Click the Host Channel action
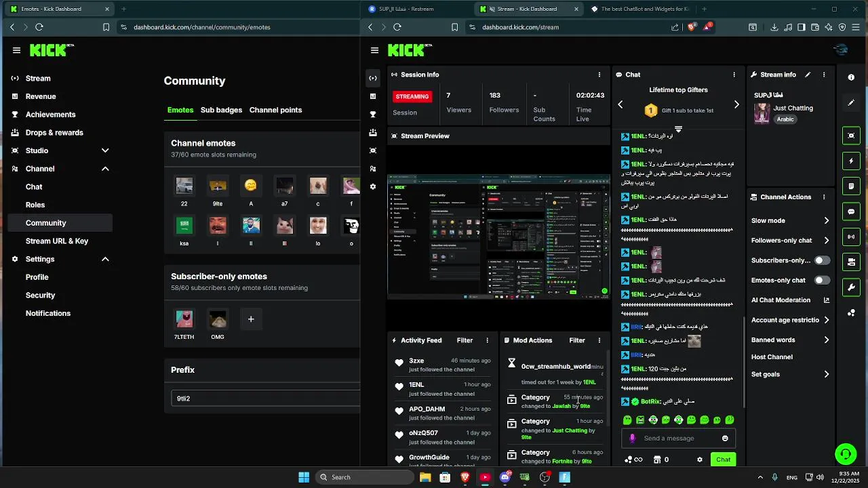The height and width of the screenshot is (488, 868). (772, 357)
